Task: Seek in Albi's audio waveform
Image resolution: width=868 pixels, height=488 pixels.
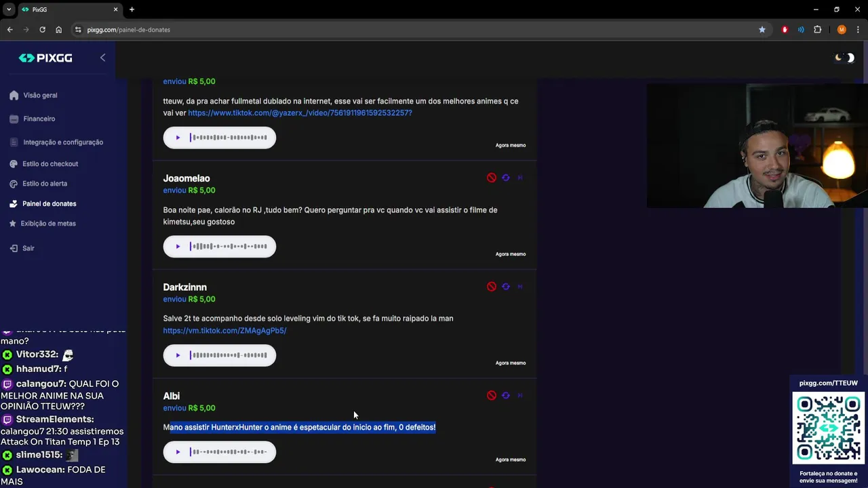Action: pyautogui.click(x=229, y=451)
